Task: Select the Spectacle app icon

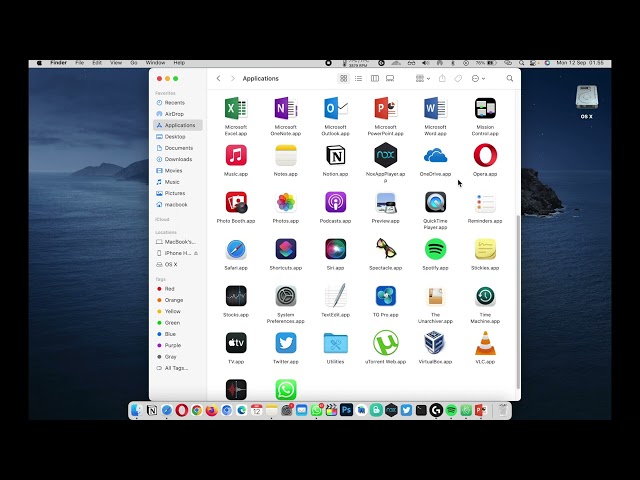Action: tap(385, 249)
